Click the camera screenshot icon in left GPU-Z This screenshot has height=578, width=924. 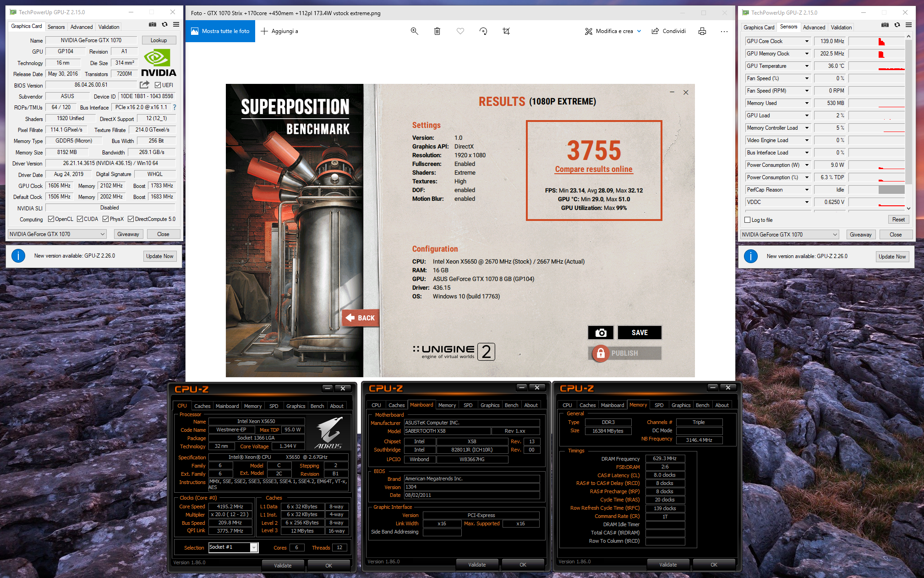153,24
